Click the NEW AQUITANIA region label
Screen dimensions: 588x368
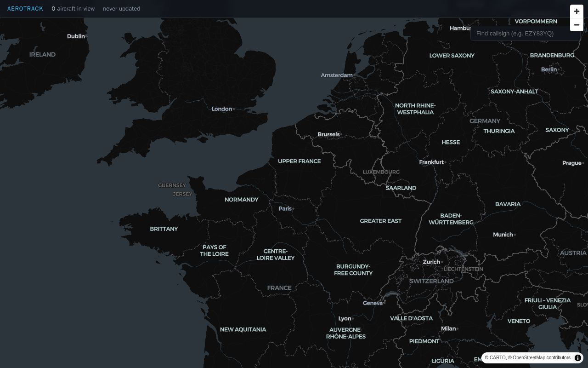tap(243, 329)
